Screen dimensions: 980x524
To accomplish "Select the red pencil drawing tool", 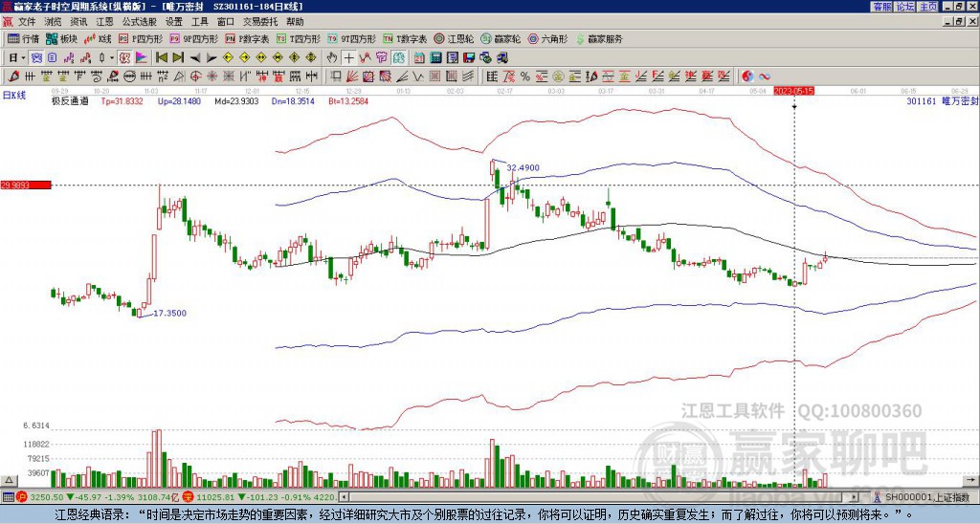I will (12, 76).
